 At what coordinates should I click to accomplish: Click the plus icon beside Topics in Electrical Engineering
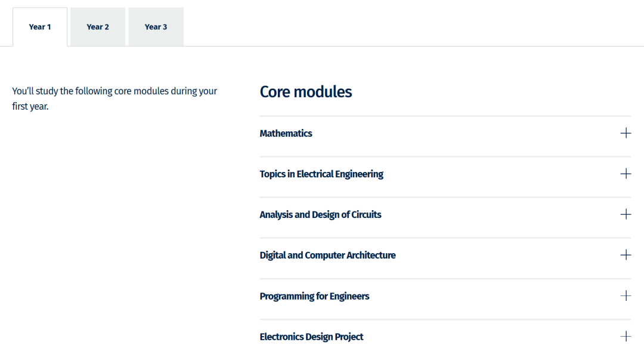626,174
